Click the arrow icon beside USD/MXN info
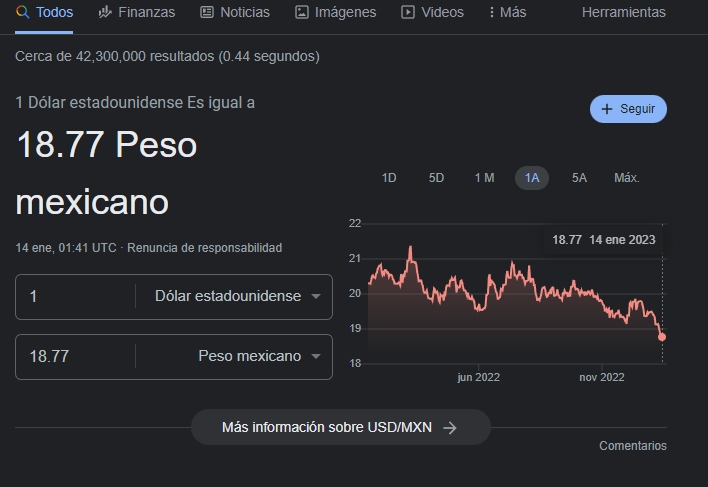Image resolution: width=708 pixels, height=487 pixels. tap(450, 428)
